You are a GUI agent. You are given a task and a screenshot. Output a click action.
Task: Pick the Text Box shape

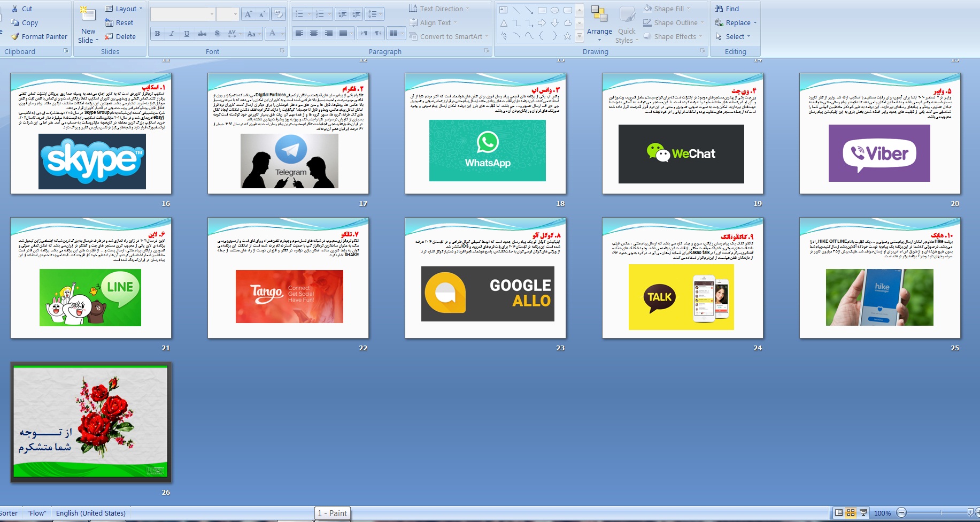coord(503,10)
